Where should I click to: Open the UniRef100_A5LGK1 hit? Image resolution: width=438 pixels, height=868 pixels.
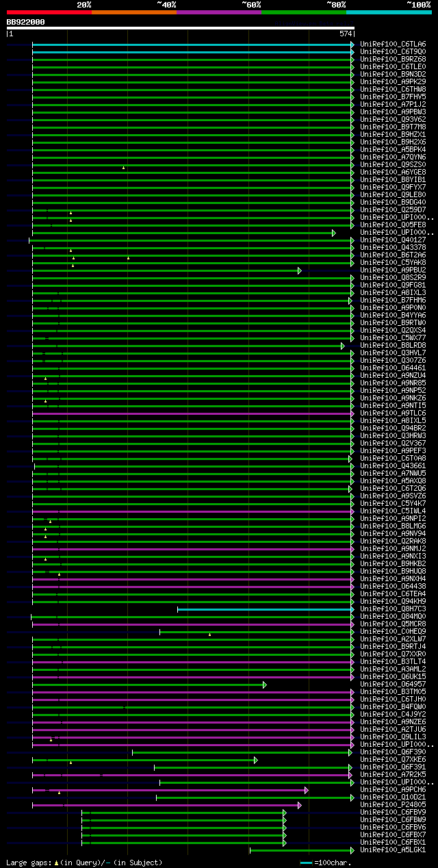[x=393, y=850]
